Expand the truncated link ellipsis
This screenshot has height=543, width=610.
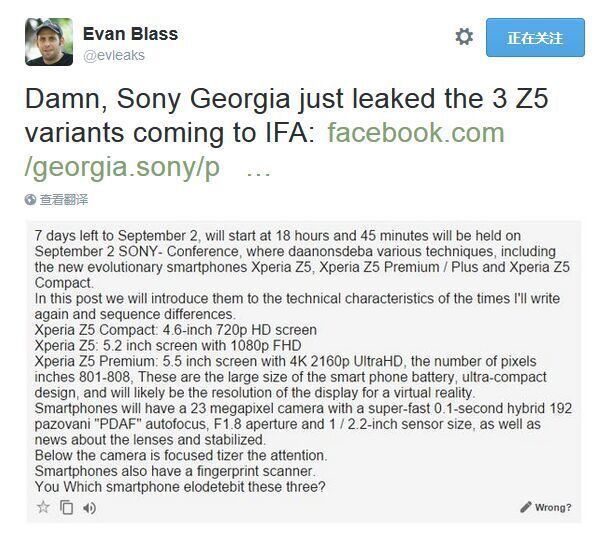[x=258, y=167]
